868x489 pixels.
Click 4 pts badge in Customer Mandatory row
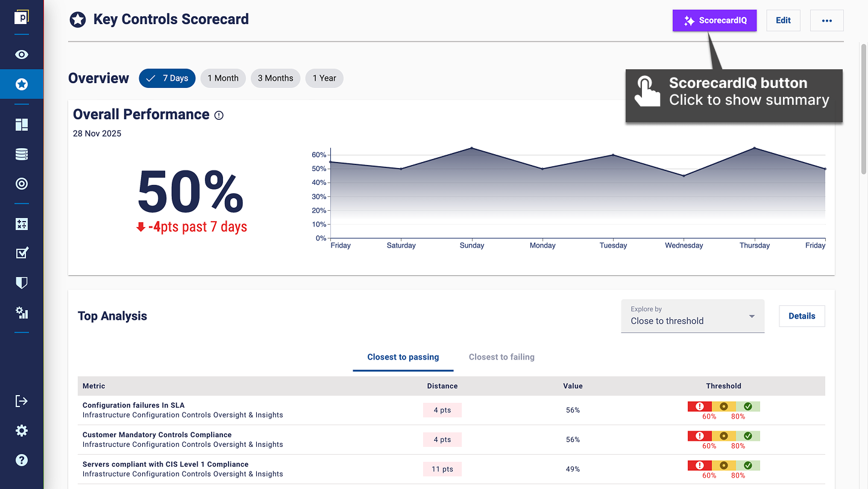pos(442,440)
